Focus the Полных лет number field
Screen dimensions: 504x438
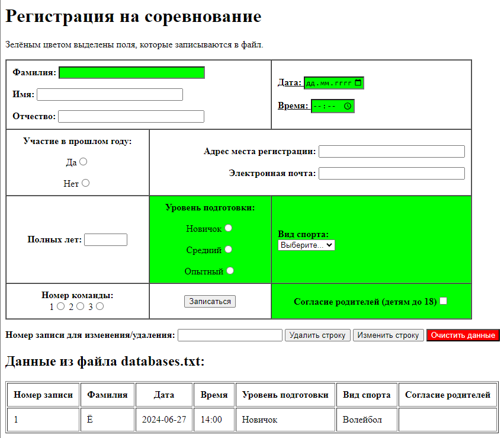click(x=106, y=239)
